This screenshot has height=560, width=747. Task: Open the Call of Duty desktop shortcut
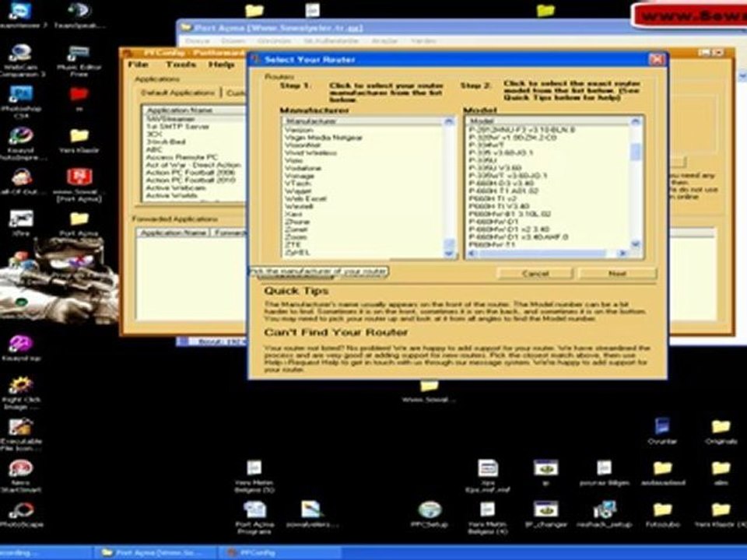click(x=21, y=182)
